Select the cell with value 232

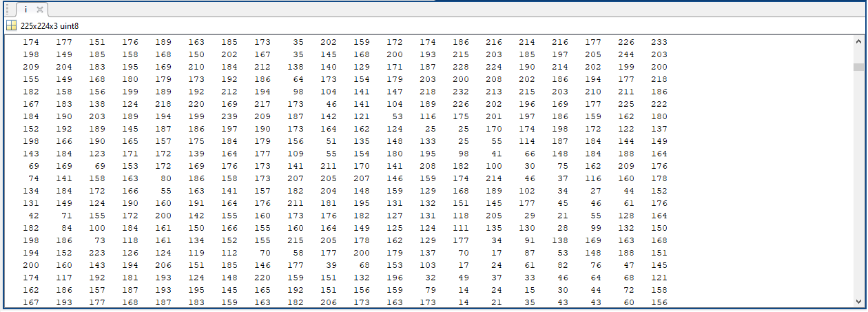pos(461,92)
